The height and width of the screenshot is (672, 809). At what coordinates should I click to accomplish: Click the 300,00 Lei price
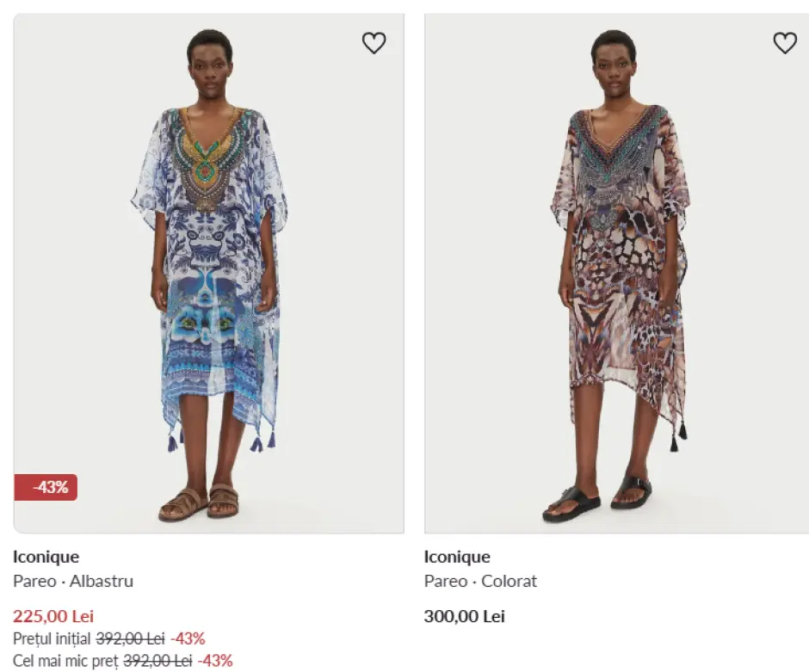tap(465, 616)
